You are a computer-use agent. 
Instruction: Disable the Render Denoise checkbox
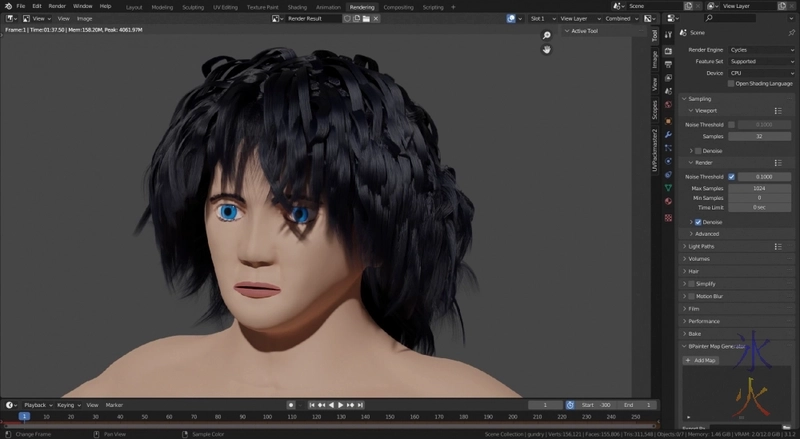pyautogui.click(x=698, y=222)
